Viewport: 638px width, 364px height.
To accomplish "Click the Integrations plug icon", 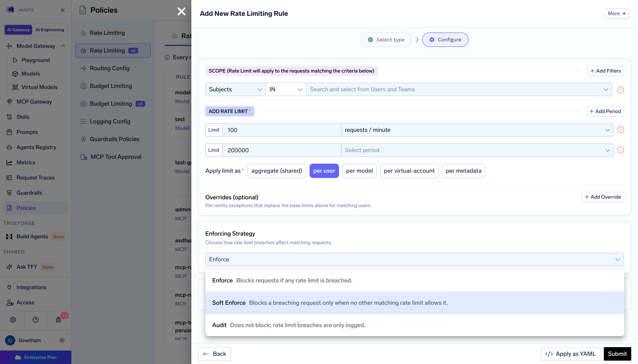I will pyautogui.click(x=9, y=287).
